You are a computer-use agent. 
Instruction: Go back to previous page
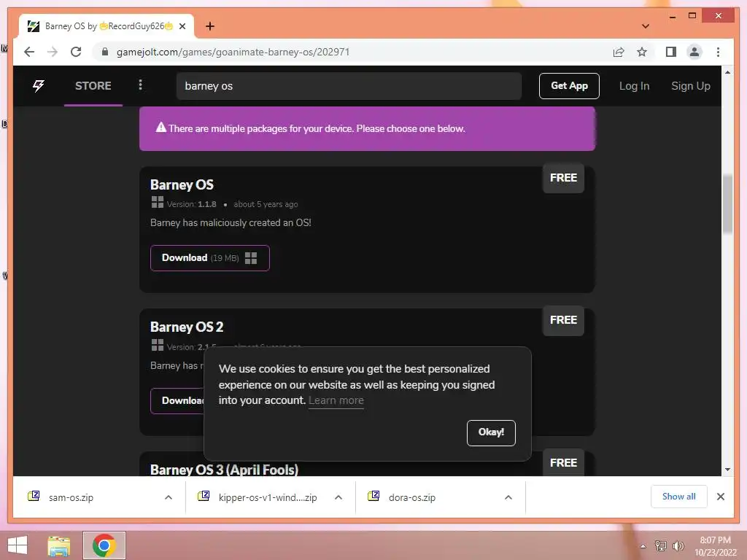point(29,52)
